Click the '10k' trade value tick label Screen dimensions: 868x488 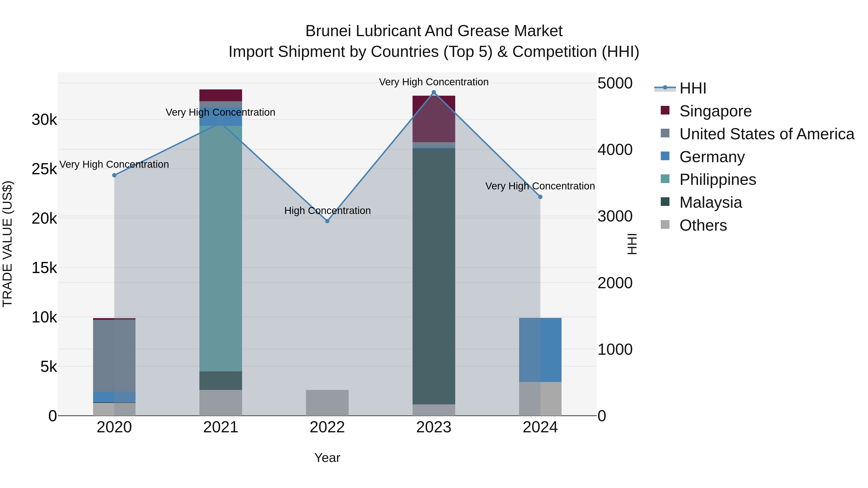pos(44,317)
